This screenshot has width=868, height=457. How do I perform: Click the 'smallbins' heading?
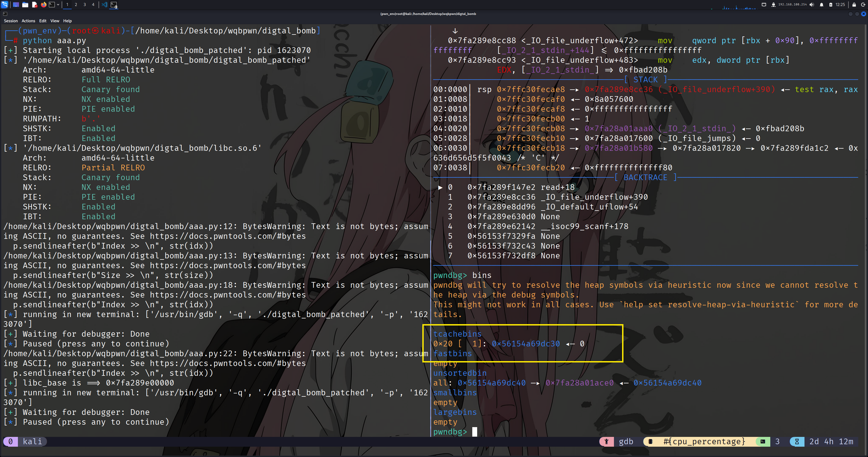click(x=455, y=393)
